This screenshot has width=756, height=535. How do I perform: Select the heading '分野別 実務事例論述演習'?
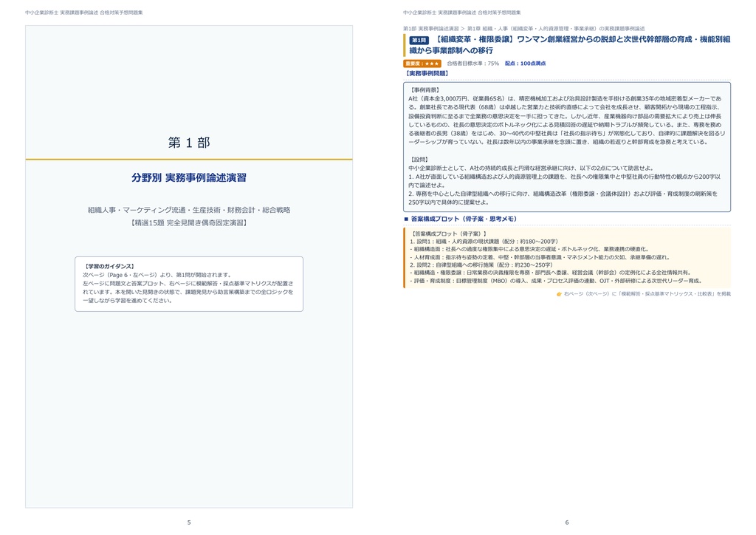click(x=189, y=177)
